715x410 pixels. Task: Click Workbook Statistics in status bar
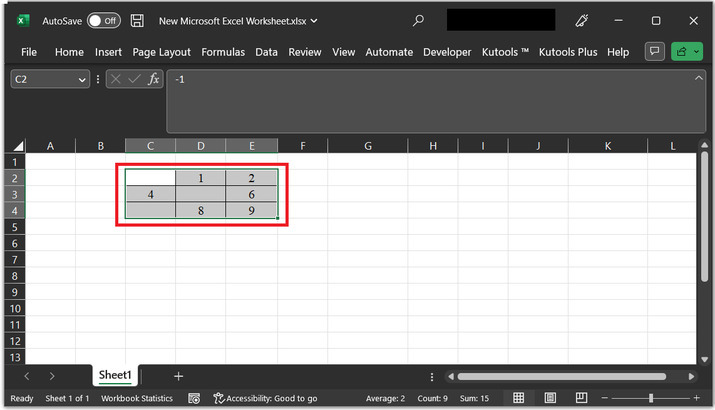[137, 398]
